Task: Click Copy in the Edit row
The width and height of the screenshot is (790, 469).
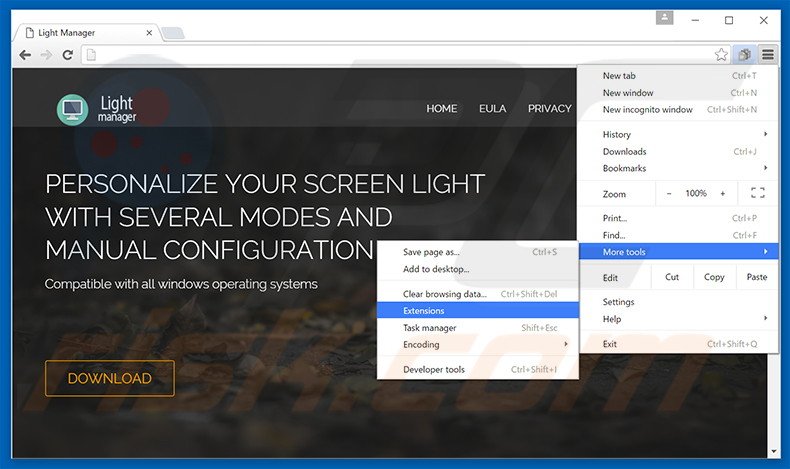Action: pos(713,277)
